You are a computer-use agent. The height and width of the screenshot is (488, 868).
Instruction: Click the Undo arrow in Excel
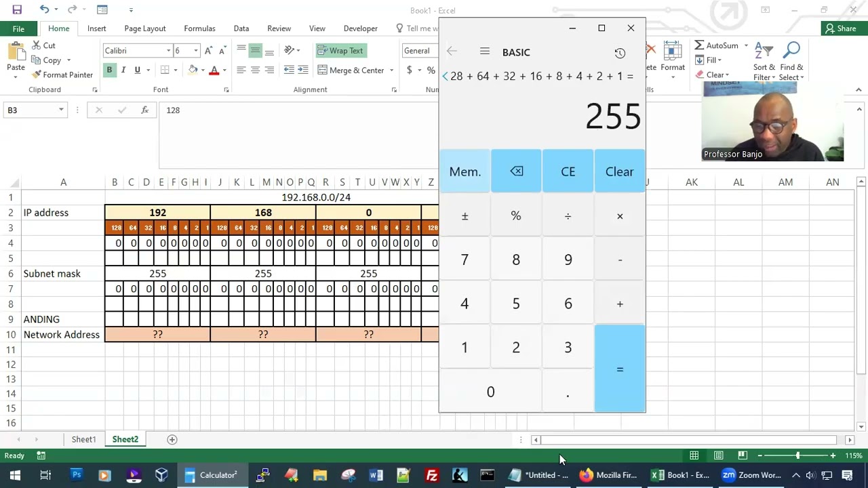44,9
